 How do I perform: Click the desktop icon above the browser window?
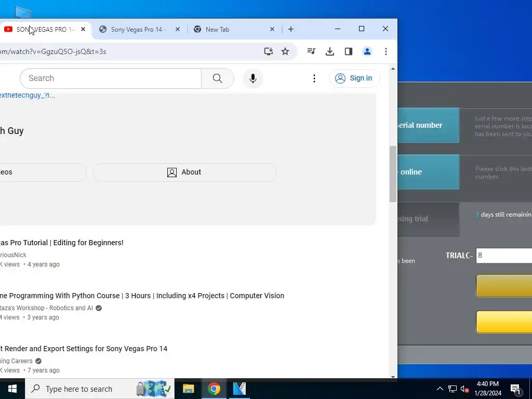click(23, 12)
